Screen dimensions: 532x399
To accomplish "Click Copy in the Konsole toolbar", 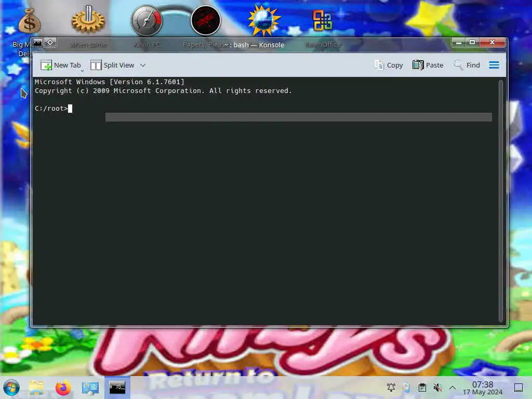I will coord(389,65).
